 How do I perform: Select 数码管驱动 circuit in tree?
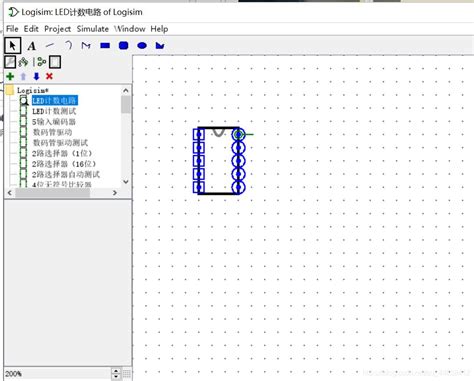(52, 132)
